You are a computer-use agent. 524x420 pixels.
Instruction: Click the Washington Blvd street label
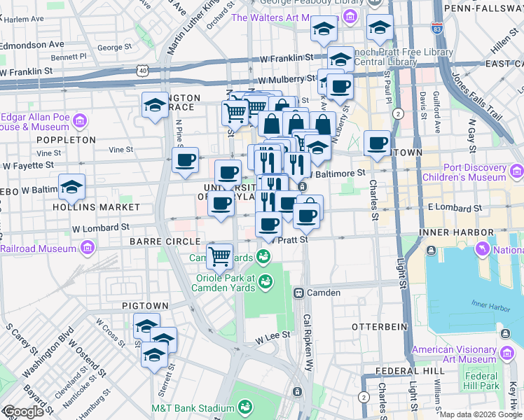pos(49,352)
